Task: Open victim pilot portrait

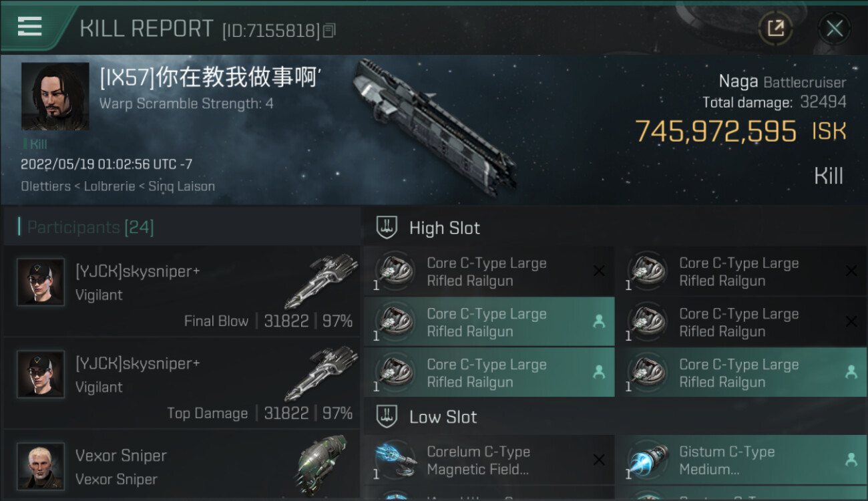Action: [55, 96]
